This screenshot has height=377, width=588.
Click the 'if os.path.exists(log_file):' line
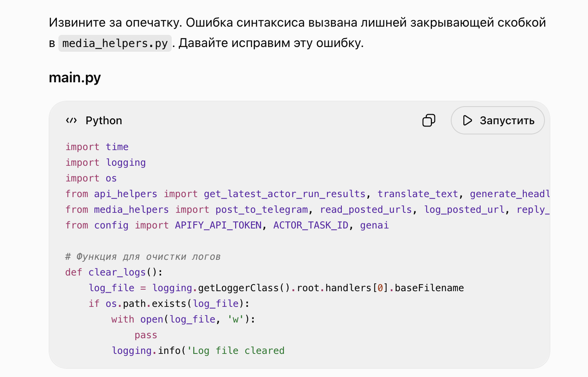[x=169, y=304]
